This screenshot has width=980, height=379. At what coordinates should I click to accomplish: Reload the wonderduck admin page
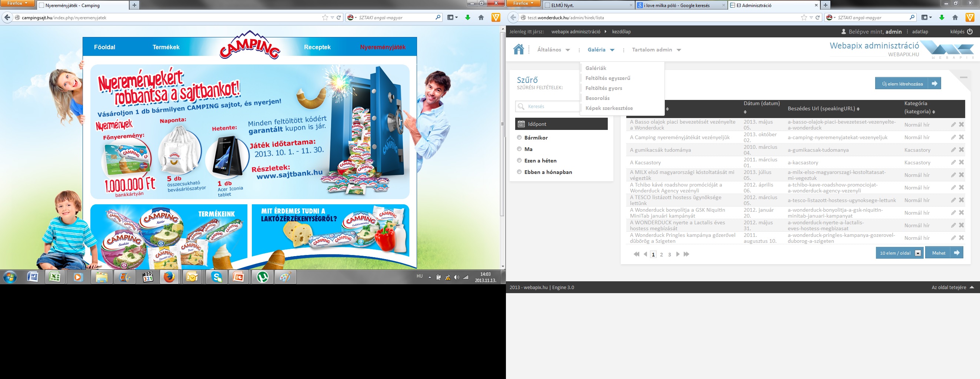click(817, 17)
